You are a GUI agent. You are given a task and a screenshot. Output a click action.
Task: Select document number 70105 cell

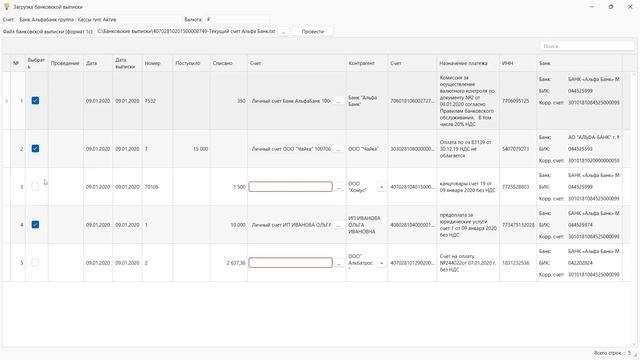[x=157, y=187]
